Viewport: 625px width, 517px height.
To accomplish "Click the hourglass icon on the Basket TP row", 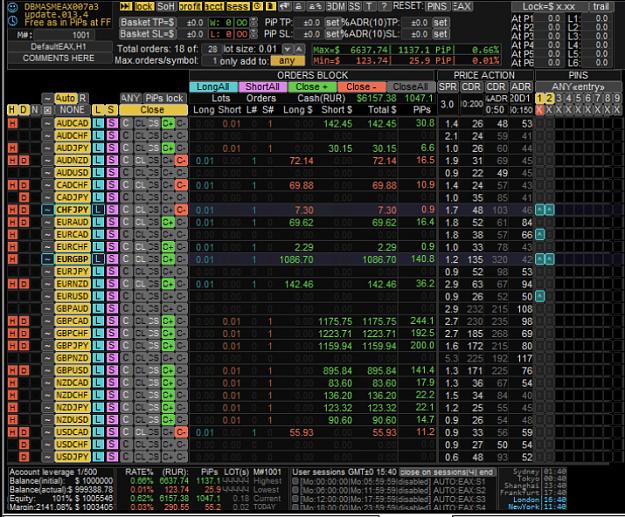I will tap(253, 23).
